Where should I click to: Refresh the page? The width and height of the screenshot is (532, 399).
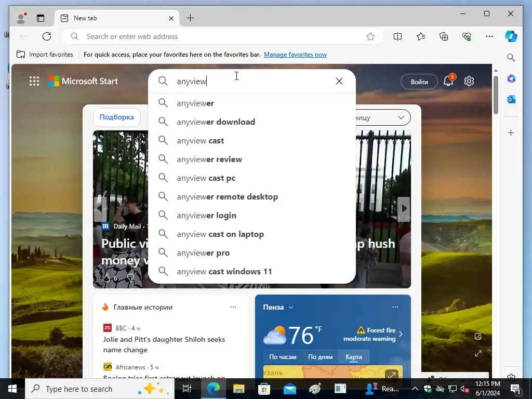tap(46, 36)
